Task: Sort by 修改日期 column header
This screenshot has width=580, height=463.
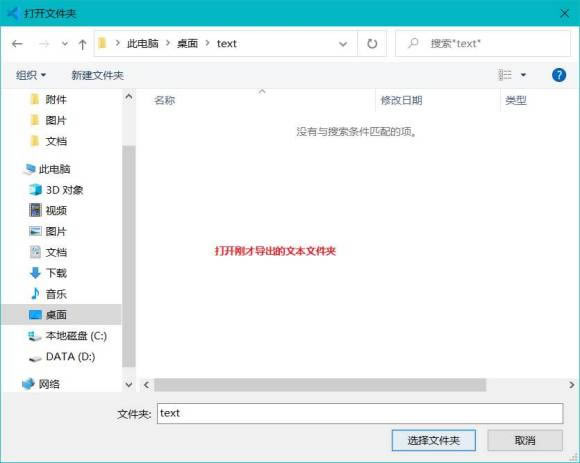Action: tap(401, 100)
